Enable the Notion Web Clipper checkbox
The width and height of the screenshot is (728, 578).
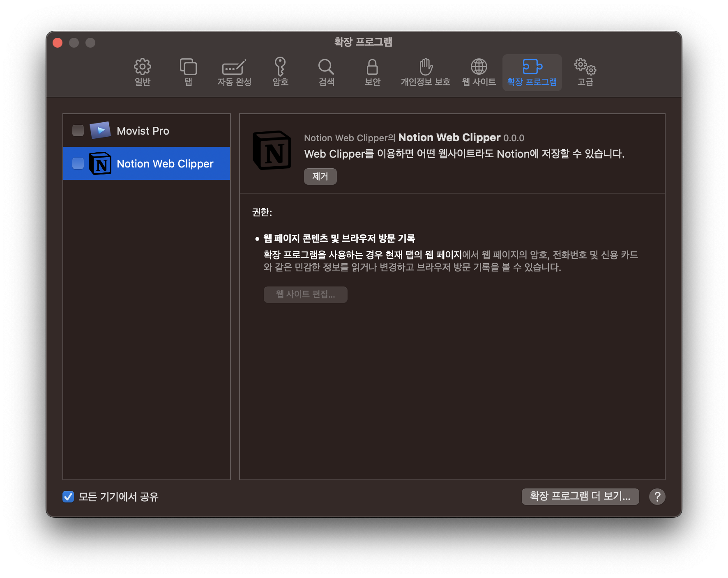tap(78, 163)
